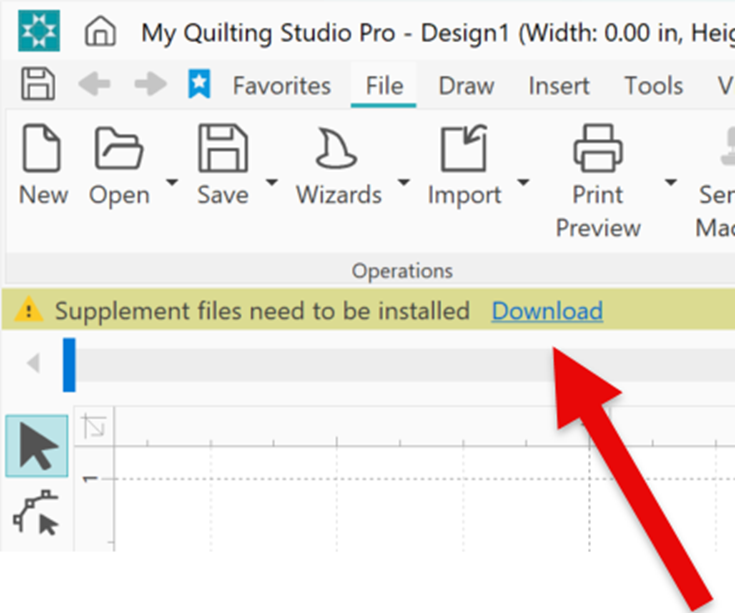735x613 pixels.
Task: Click the Favorites bookmark star icon
Action: tap(199, 84)
